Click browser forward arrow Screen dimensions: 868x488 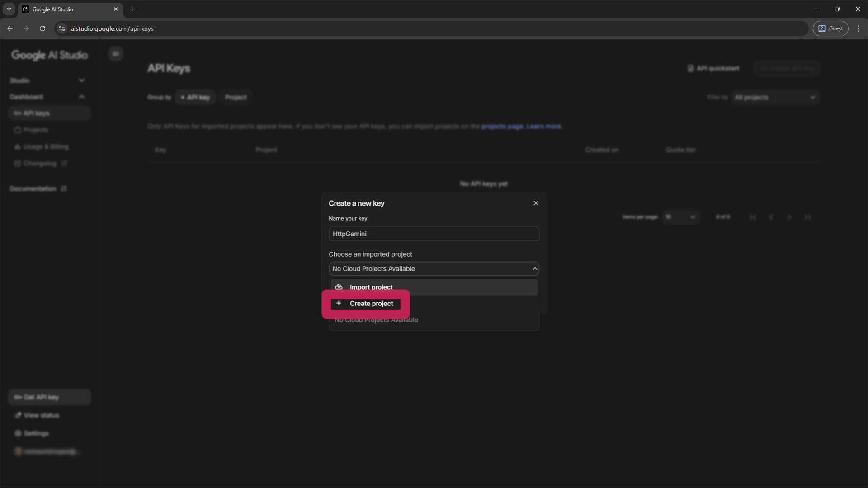(x=26, y=28)
